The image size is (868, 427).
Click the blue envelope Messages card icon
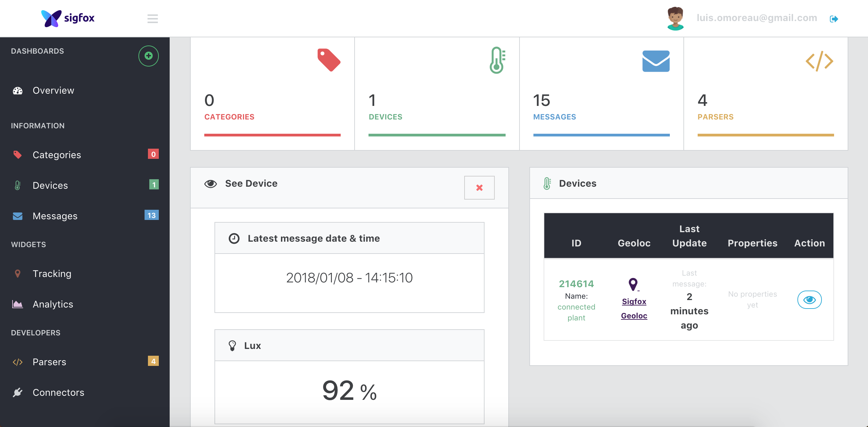[656, 61]
